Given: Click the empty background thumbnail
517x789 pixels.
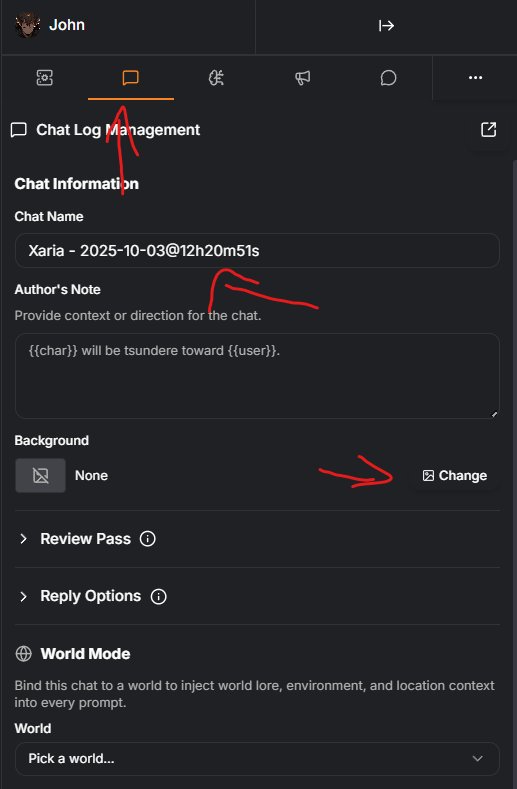Looking at the screenshot, I should click(40, 476).
